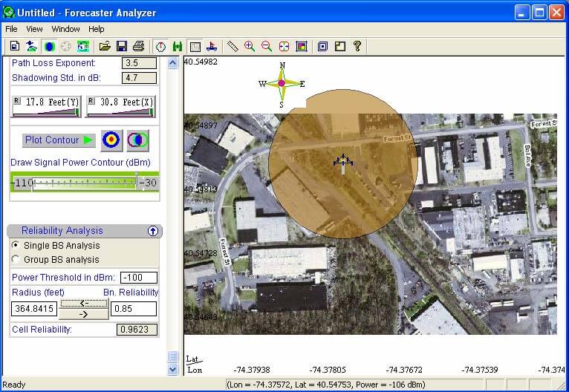Click the new document toolbar icon
The image size is (569, 392).
15,47
